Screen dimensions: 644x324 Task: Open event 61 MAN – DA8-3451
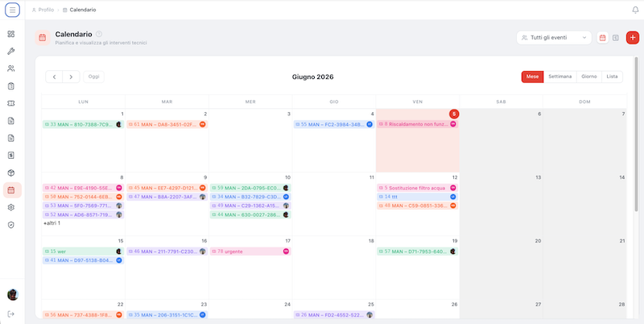click(167, 124)
